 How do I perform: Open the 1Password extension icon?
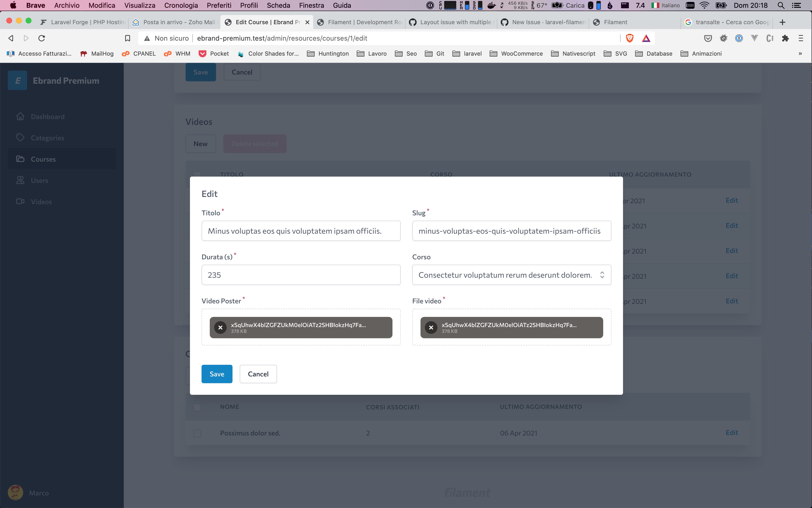[x=739, y=38]
